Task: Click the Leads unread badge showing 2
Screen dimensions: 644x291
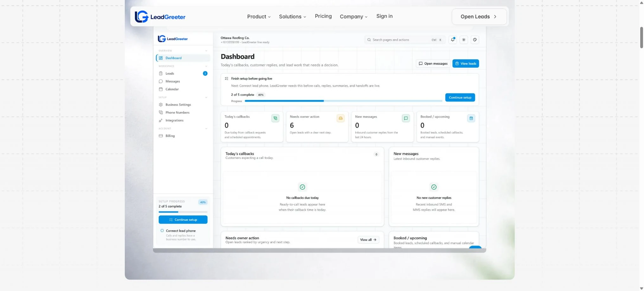Action: pos(205,73)
